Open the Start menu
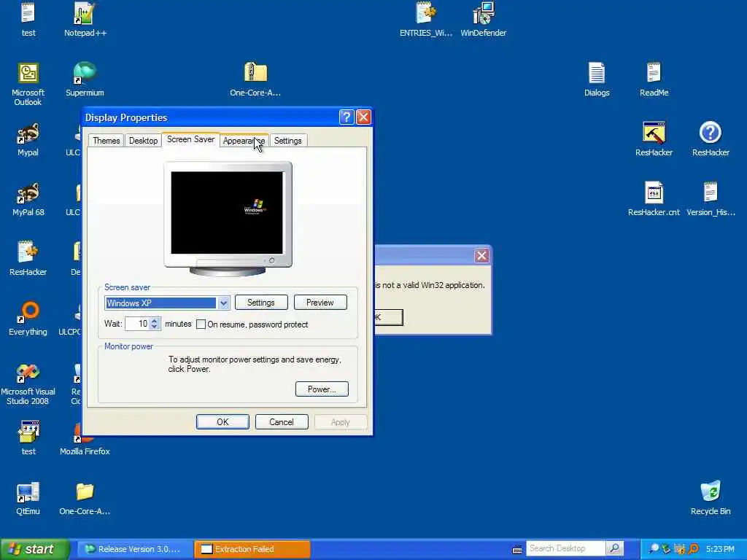The height and width of the screenshot is (560, 747). tap(35, 550)
